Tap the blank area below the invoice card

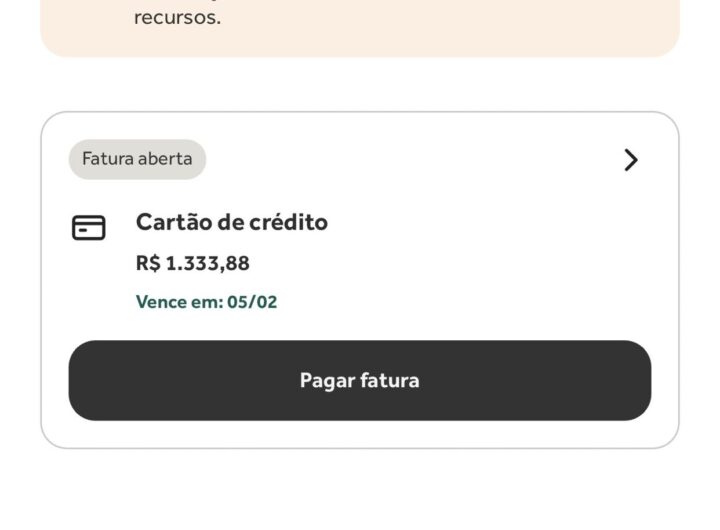tap(360, 489)
